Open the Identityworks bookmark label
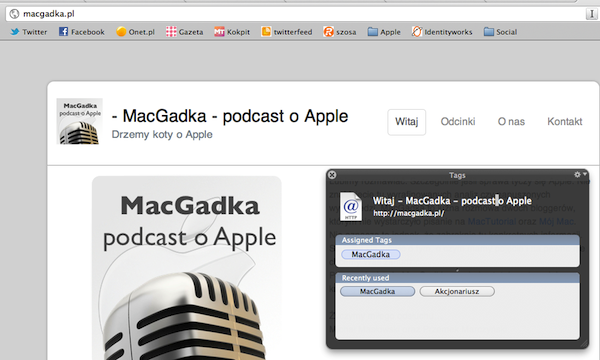Viewport: 600px width, 360px height. pyautogui.click(x=448, y=32)
